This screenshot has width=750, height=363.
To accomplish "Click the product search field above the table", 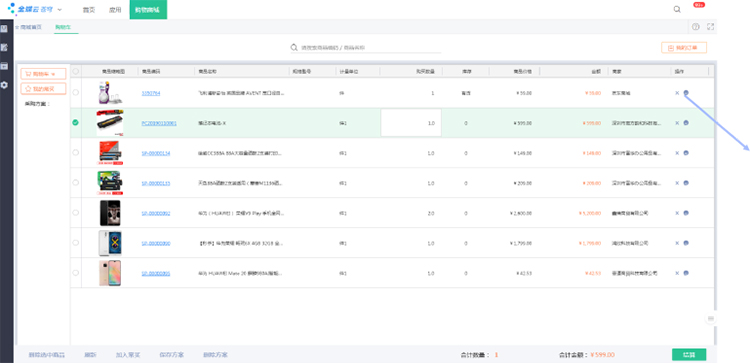I will tap(366, 48).
